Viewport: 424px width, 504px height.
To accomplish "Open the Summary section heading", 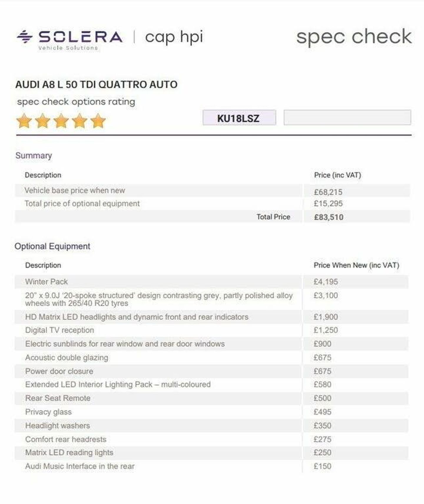I will coord(34,155).
